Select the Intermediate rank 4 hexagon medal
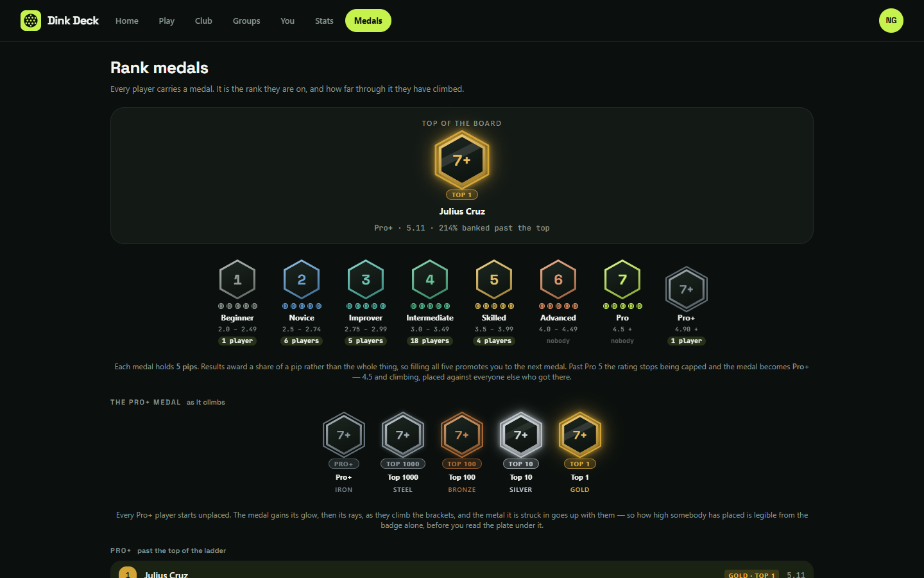 coord(430,279)
